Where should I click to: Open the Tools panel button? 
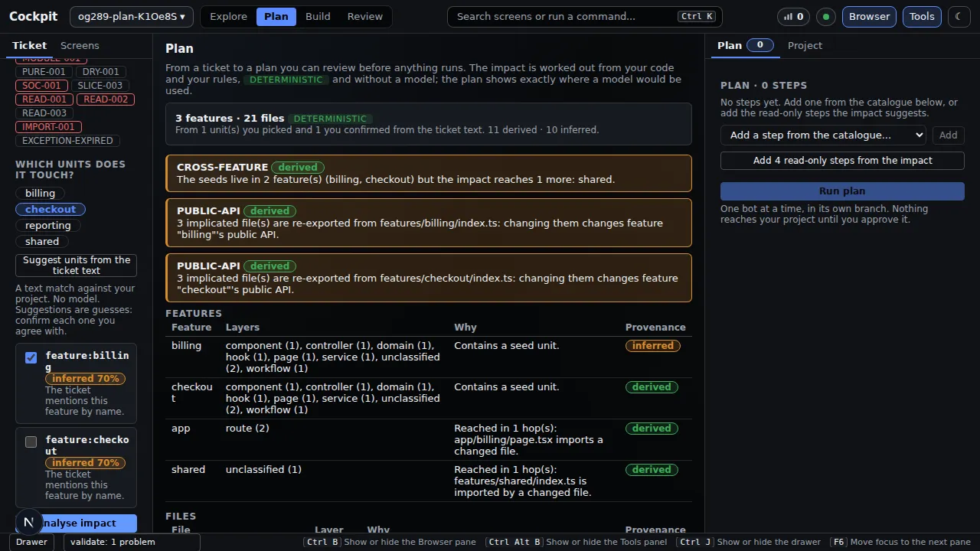pos(922,16)
